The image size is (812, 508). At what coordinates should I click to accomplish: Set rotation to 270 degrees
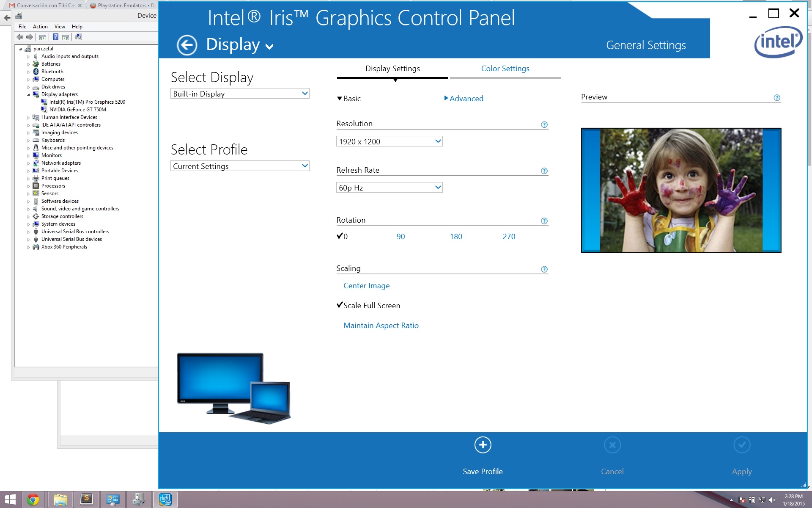point(509,237)
